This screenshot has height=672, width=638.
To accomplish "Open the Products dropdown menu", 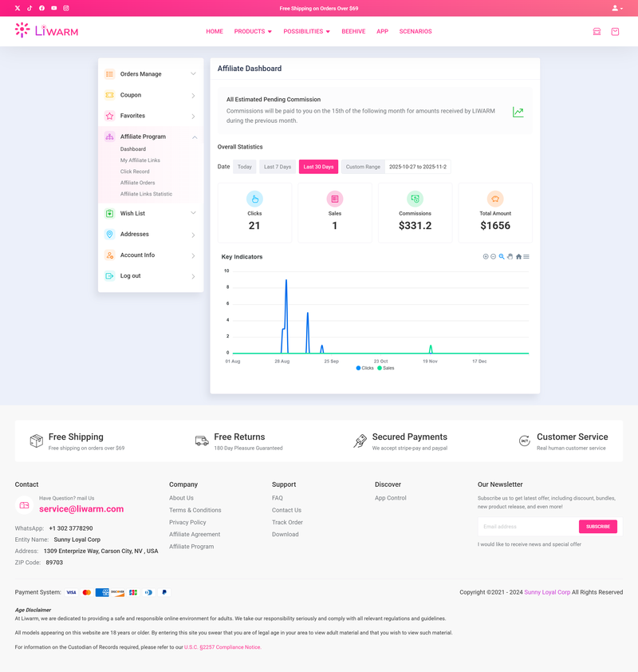I will [253, 31].
